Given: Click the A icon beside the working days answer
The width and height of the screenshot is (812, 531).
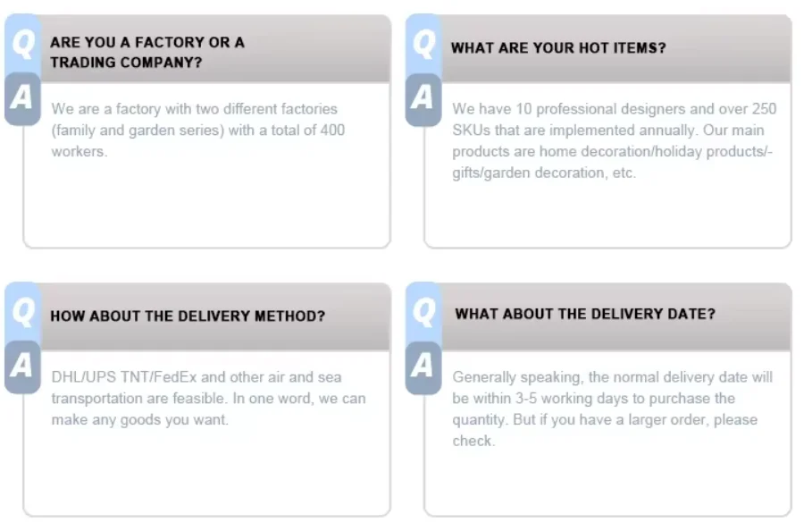Looking at the screenshot, I should (423, 366).
